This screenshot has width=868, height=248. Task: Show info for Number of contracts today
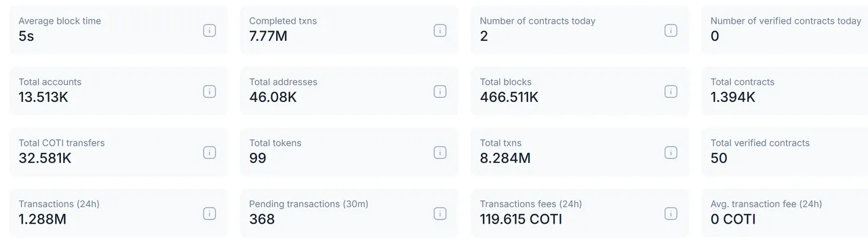point(671,31)
